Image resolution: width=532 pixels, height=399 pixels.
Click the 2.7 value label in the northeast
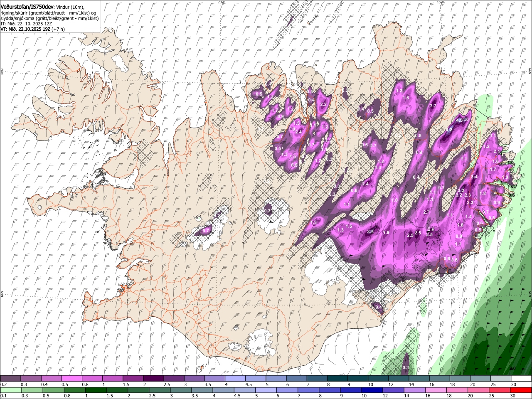tap(433, 106)
